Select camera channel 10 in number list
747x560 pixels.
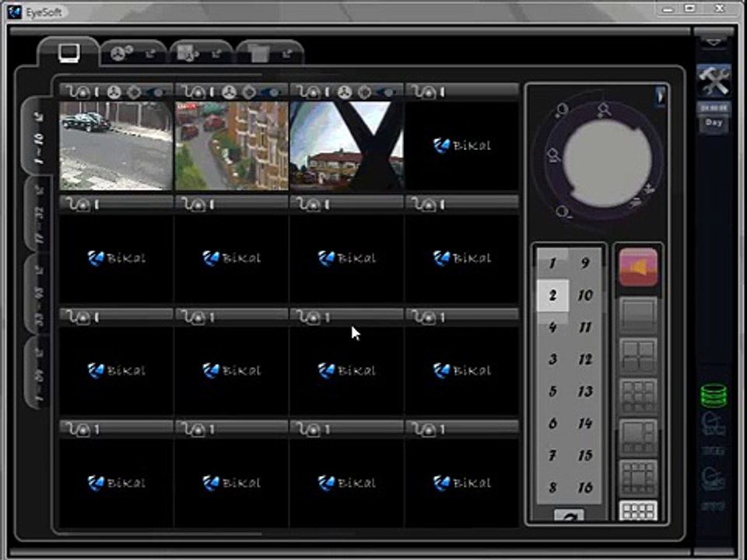585,296
